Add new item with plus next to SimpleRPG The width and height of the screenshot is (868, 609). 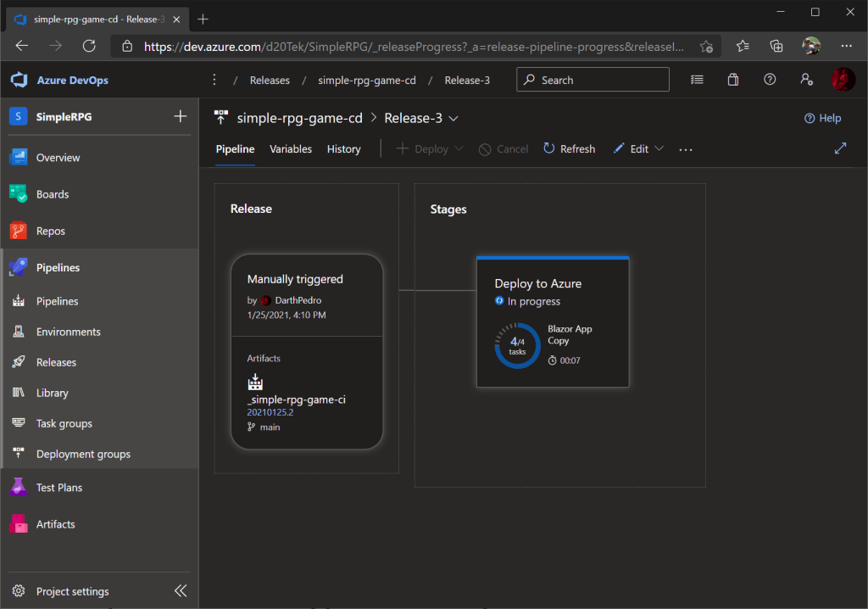point(180,117)
